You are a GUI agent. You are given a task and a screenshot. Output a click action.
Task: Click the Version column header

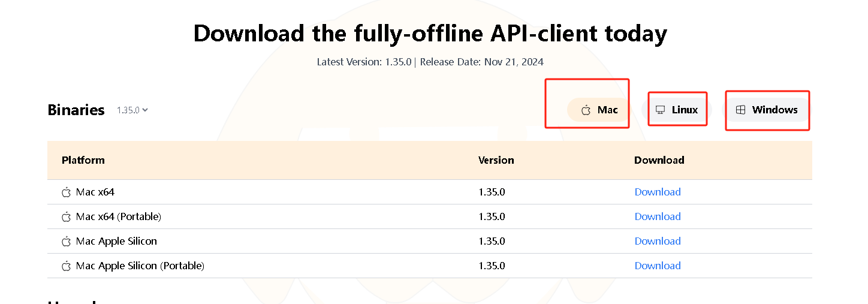coord(496,160)
